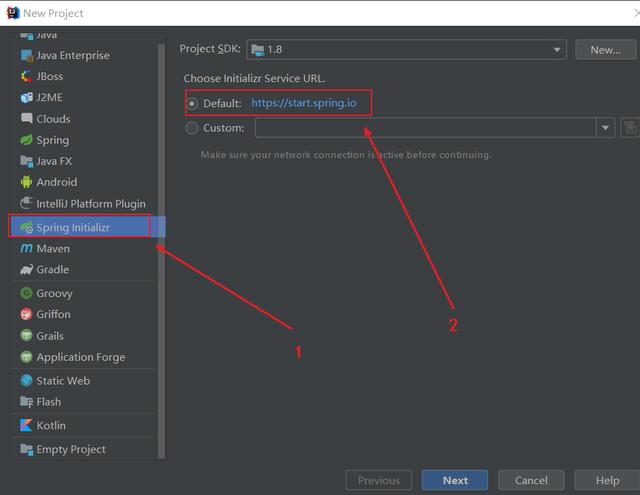Click in the Custom URL text field

(x=425, y=128)
